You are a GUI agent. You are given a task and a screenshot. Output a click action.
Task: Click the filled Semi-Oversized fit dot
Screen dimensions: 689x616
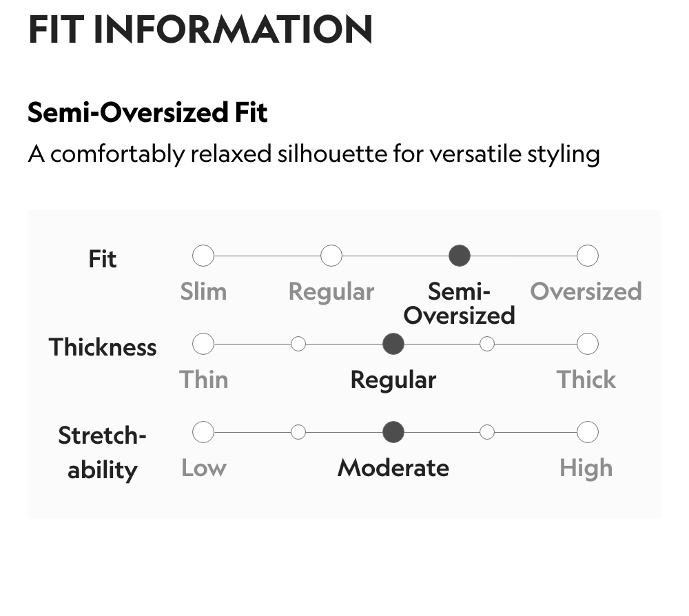coord(460,256)
